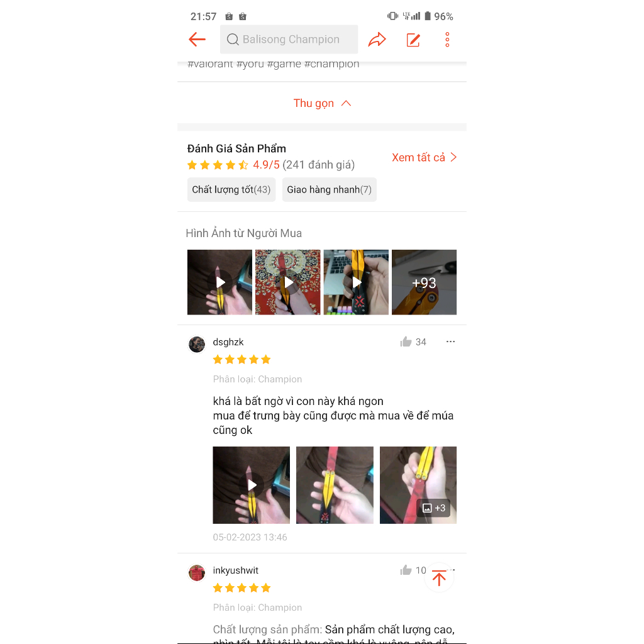The width and height of the screenshot is (644, 644).
Task: Expand the +3 more images in dsghzk's review
Action: (418, 485)
